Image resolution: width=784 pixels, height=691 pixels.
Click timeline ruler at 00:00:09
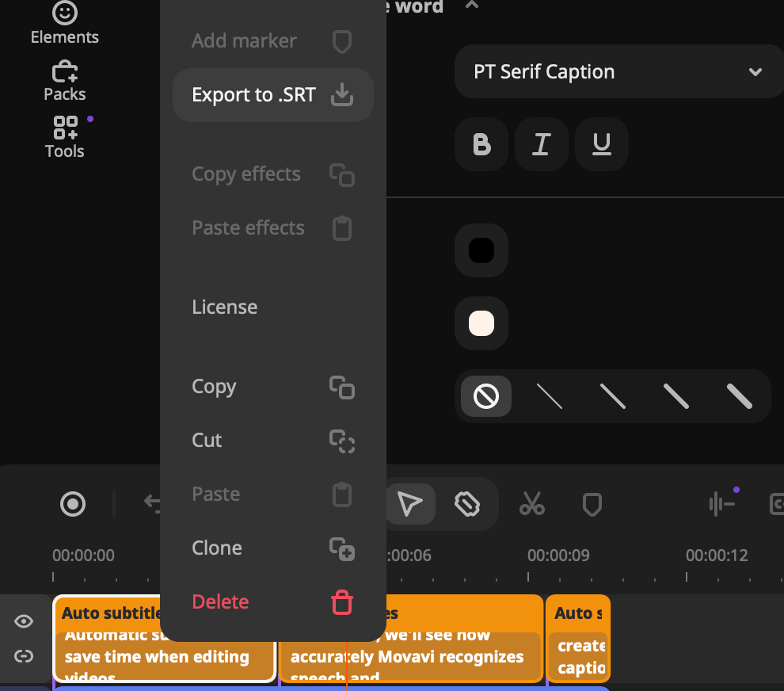(x=558, y=556)
